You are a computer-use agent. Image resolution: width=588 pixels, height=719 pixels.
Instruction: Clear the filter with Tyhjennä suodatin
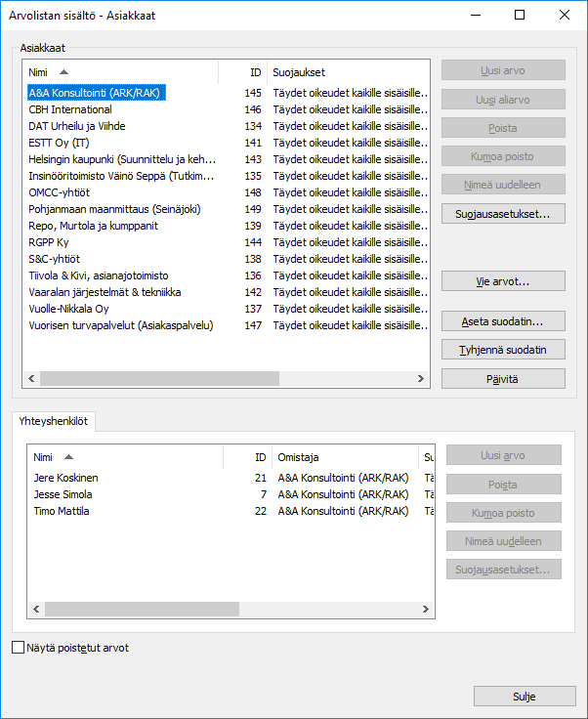503,350
